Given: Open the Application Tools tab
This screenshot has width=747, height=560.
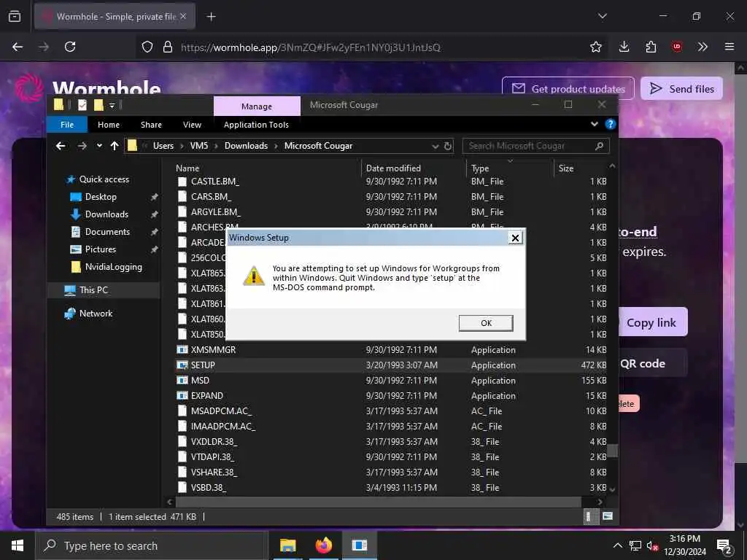Looking at the screenshot, I should coord(256,125).
